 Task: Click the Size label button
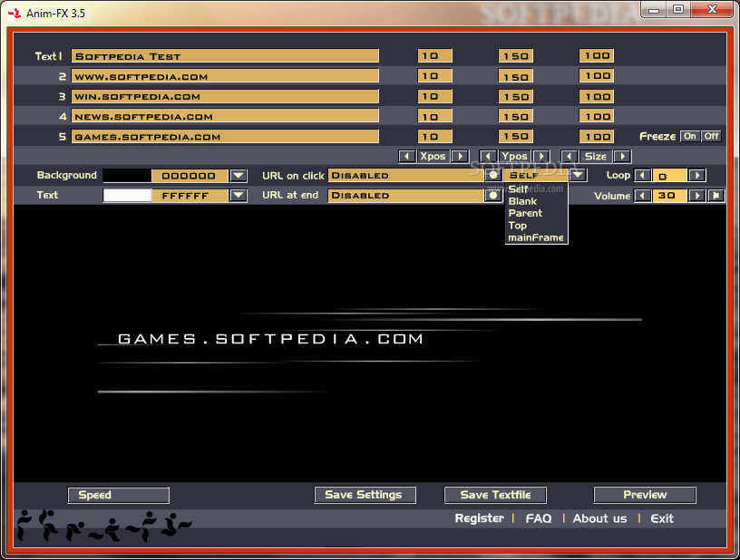596,156
